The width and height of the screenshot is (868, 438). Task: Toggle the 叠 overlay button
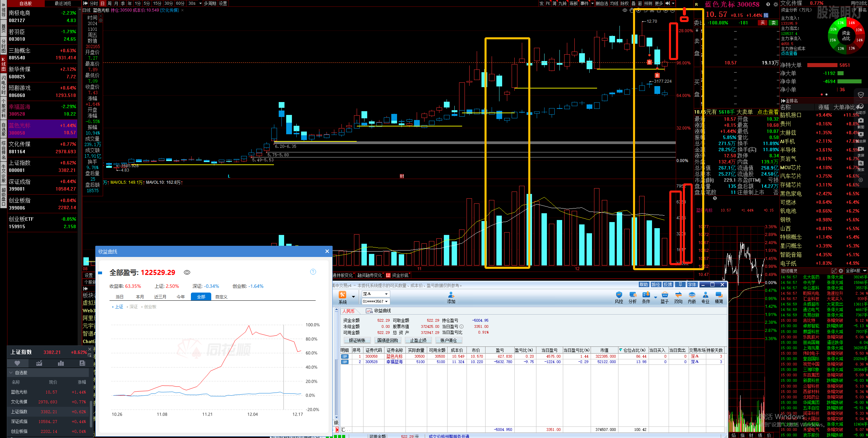(x=633, y=3)
